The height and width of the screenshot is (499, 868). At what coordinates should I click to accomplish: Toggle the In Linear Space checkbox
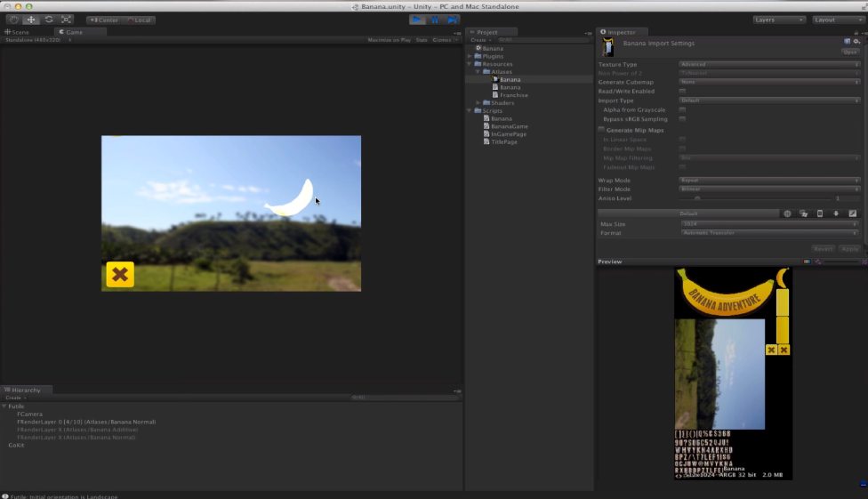coord(682,139)
